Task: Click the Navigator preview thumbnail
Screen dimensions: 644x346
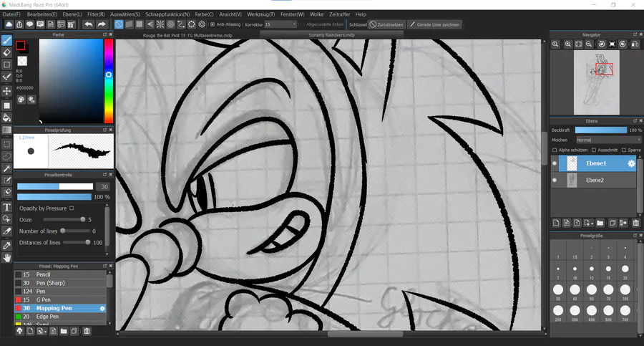Action: pyautogui.click(x=596, y=82)
